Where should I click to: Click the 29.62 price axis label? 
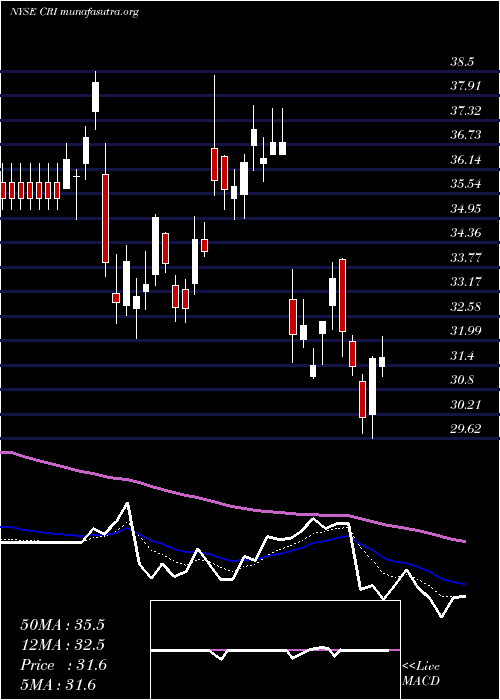click(x=466, y=429)
